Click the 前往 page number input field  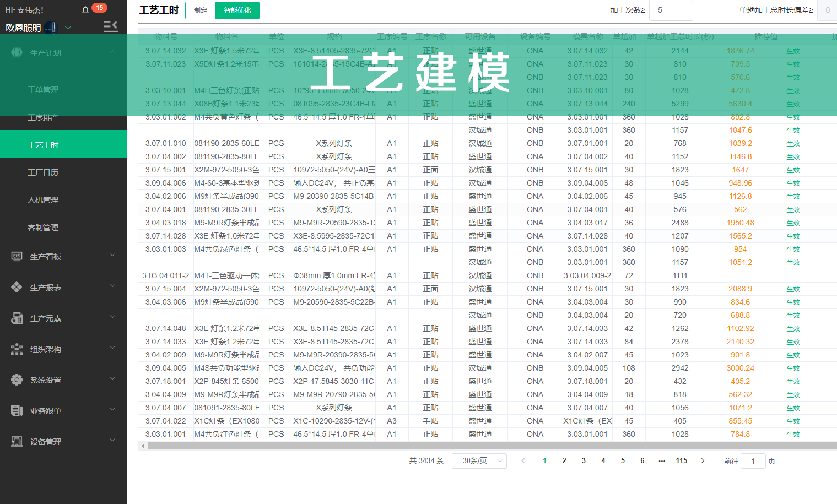753,460
